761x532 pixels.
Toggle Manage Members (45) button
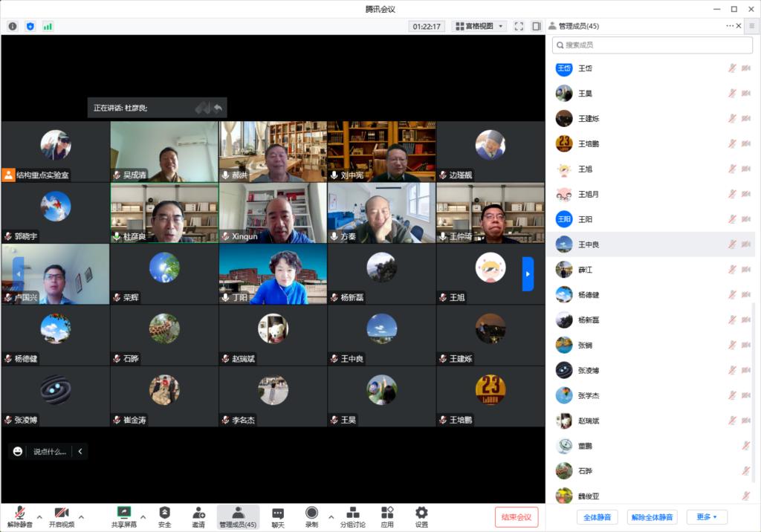pyautogui.click(x=238, y=517)
